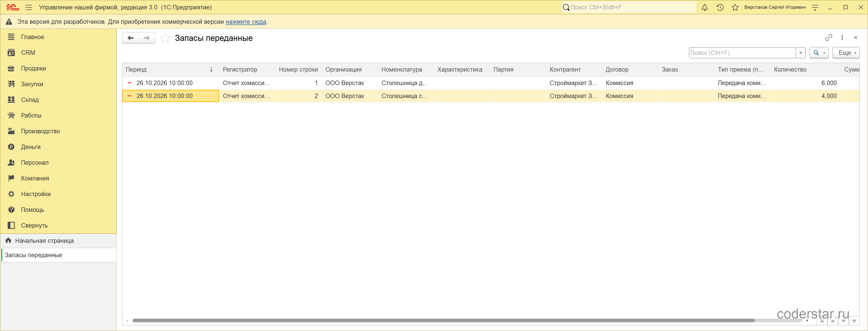Select the Запасы переданные open tab
This screenshot has width=868, height=331.
pos(59,255)
